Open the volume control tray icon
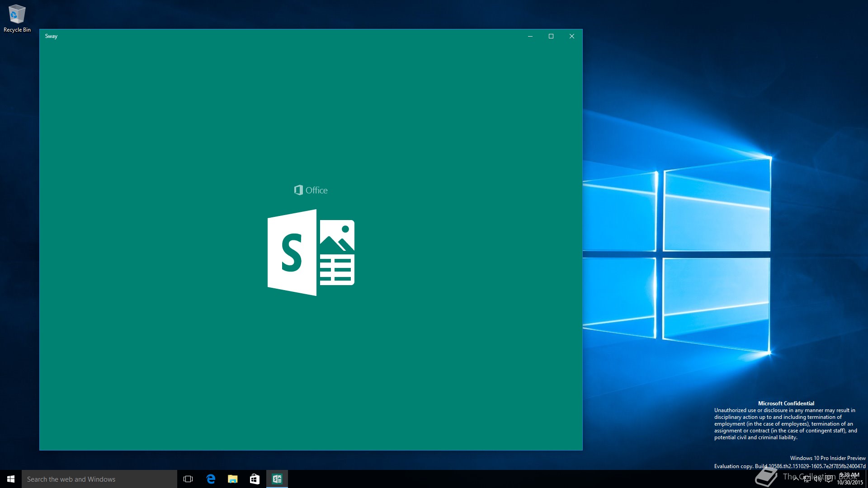The height and width of the screenshot is (488, 868). click(818, 479)
